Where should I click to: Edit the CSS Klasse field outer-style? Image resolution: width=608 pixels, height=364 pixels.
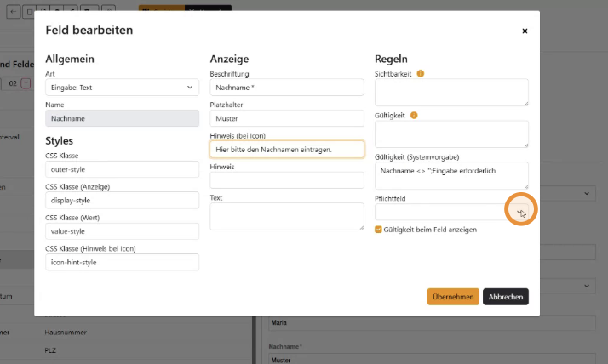[122, 169]
